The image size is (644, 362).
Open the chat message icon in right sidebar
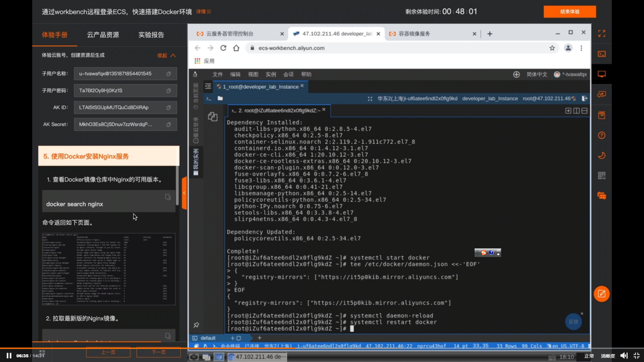click(x=602, y=196)
